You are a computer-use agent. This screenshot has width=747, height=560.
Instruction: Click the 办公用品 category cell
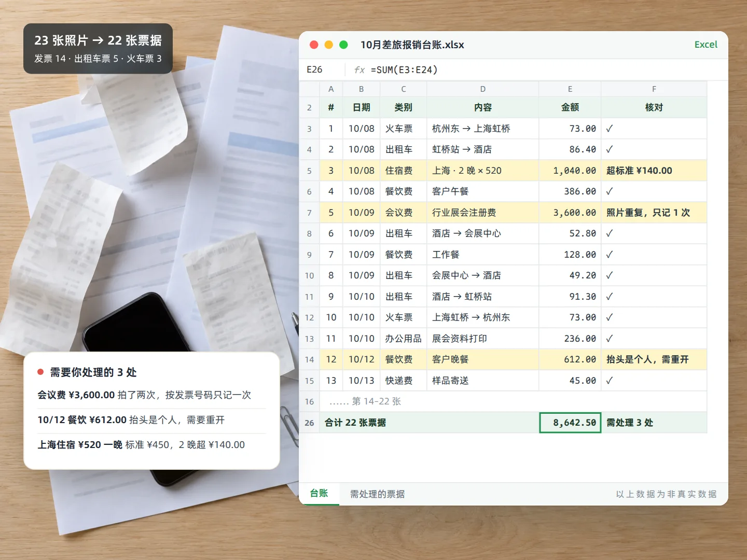[404, 339]
